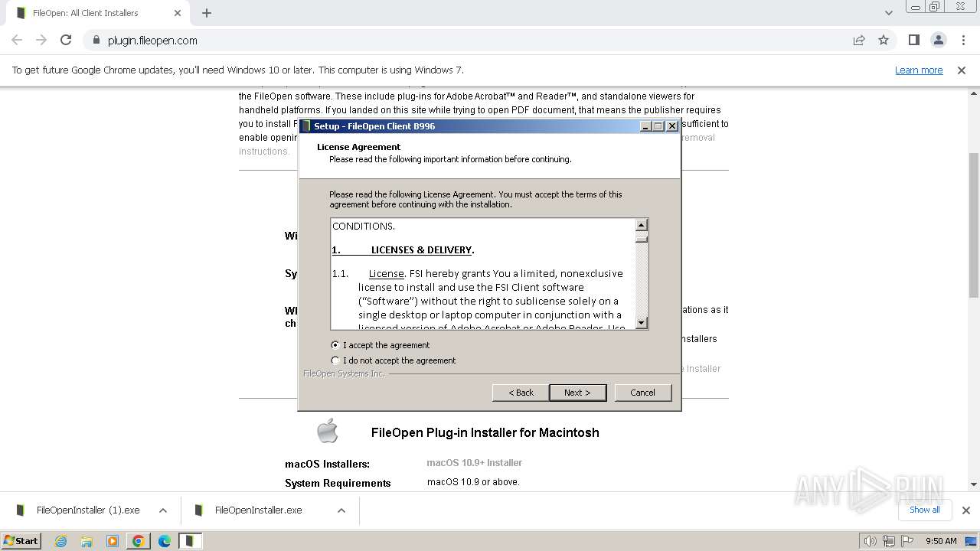980x551 pixels.
Task: Select the 'FileOpen: All Client Installers' tab
Action: click(96, 13)
